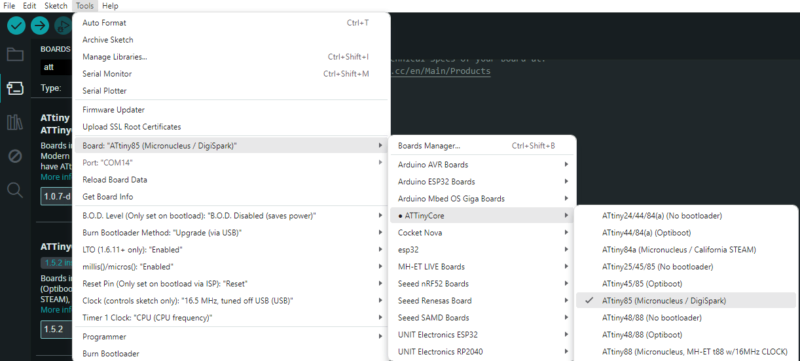Launch Serial Plotter from Tools menu
The image size is (800, 361).
pyautogui.click(x=232, y=91)
